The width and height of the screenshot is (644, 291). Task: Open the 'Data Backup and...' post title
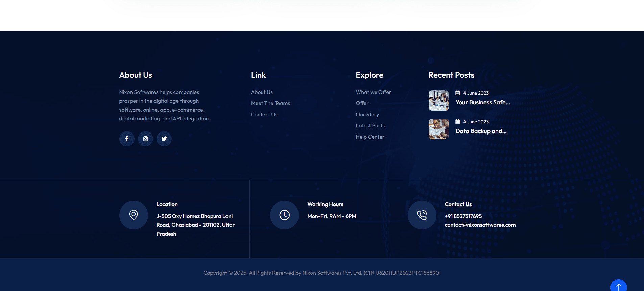(481, 131)
